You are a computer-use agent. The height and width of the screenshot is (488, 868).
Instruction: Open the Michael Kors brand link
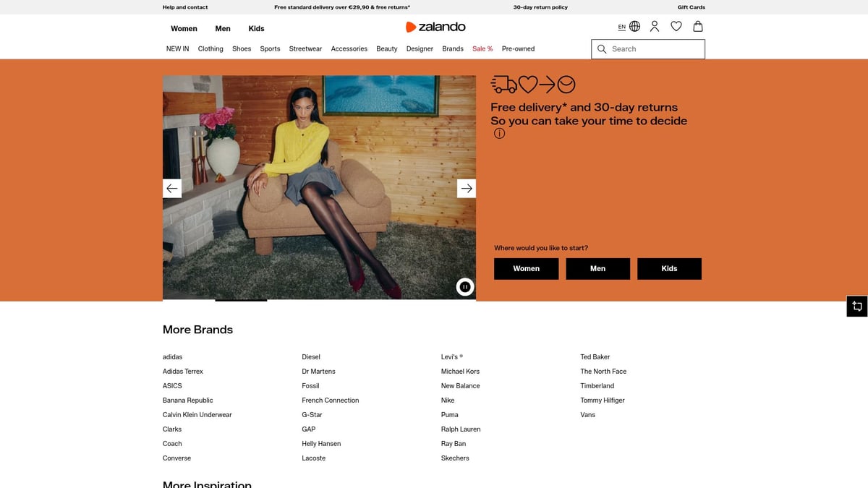point(460,372)
